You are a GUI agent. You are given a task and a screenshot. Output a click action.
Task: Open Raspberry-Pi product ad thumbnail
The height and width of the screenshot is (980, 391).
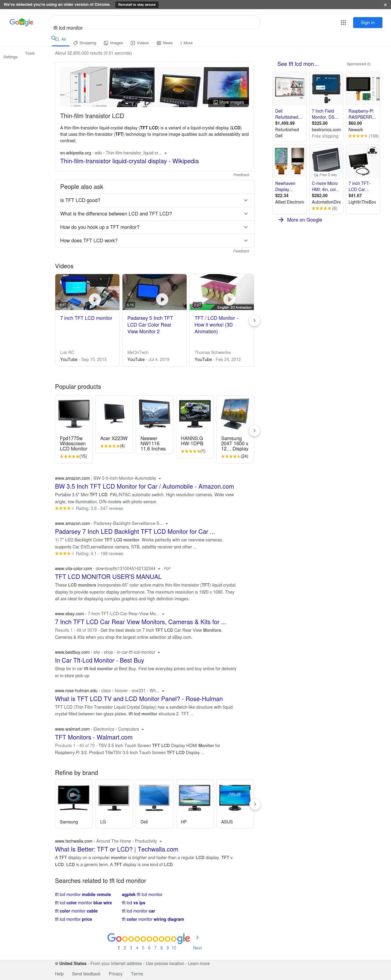click(363, 89)
